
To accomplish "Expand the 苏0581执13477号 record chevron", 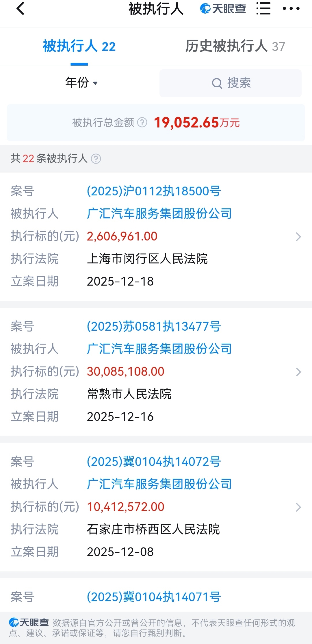I will click(x=298, y=372).
